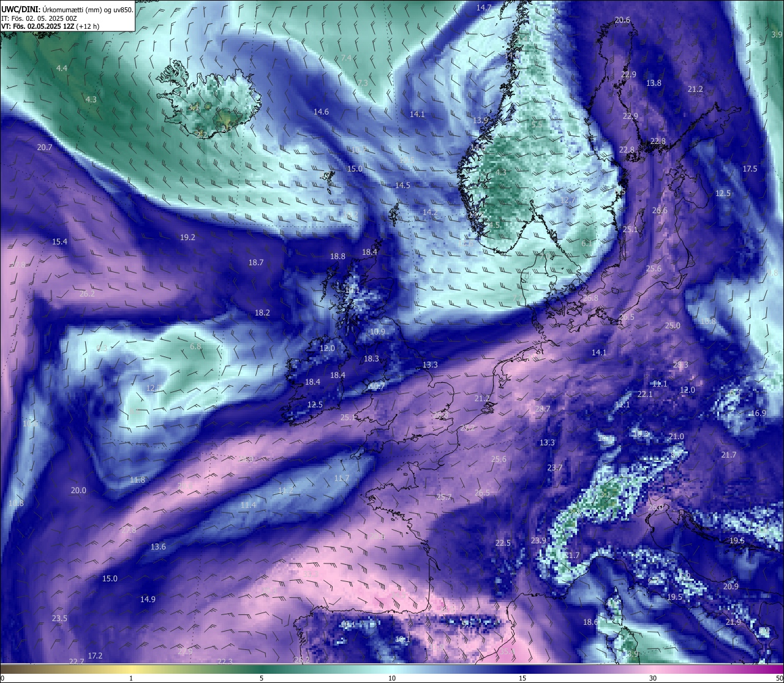Click the 18.6 value label
Viewport: 784px width, 683px height.
[x=590, y=622]
